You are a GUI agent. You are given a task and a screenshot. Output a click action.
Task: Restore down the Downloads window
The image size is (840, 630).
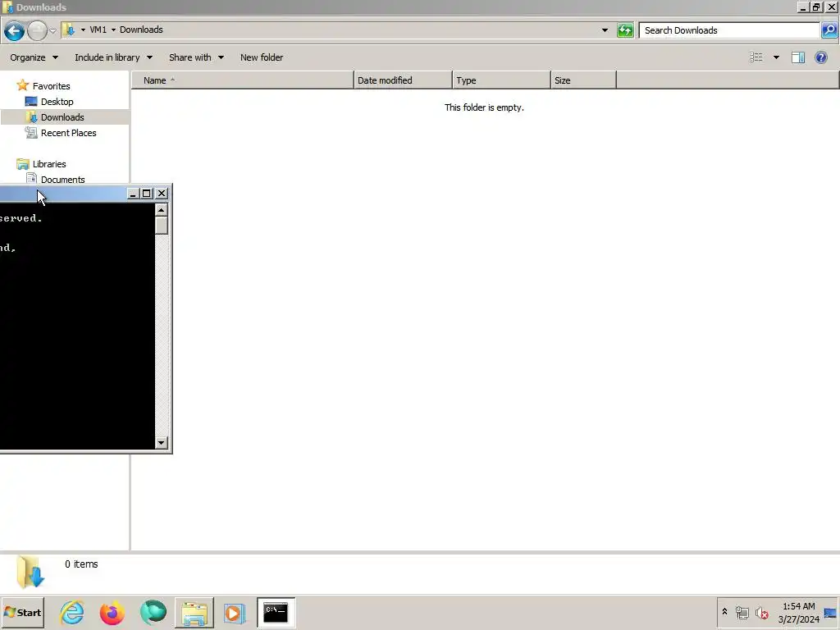tap(816, 7)
